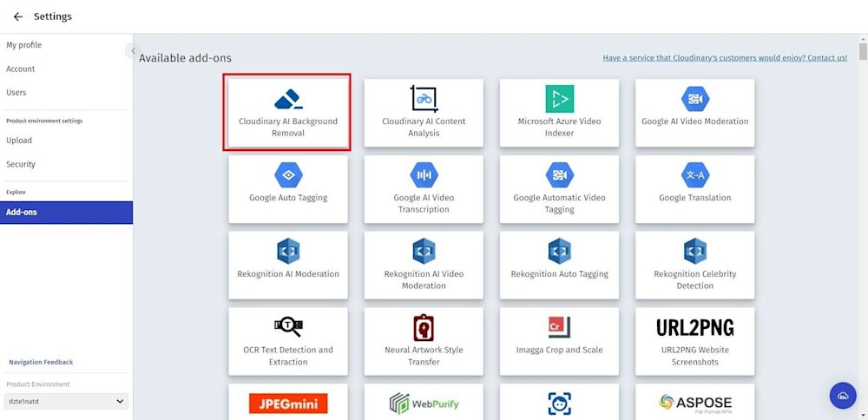Click the Google AI Video Transcription label
The height and width of the screenshot is (420, 868).
424,204
